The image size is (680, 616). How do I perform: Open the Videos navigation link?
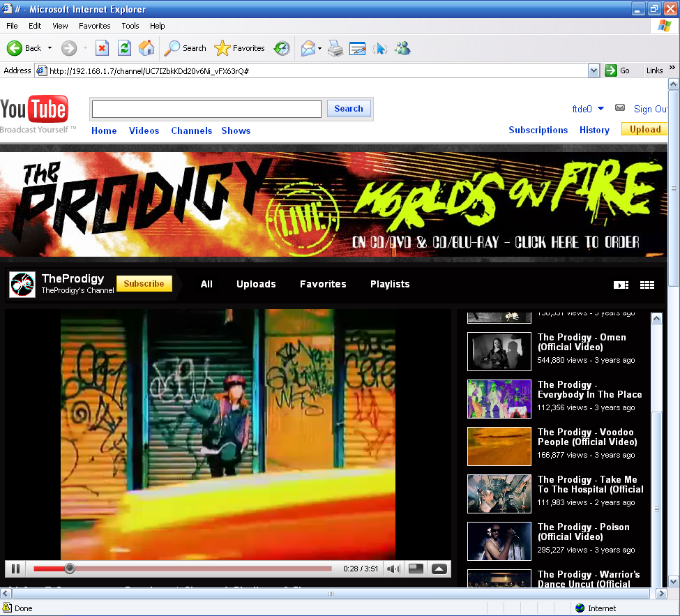144,130
